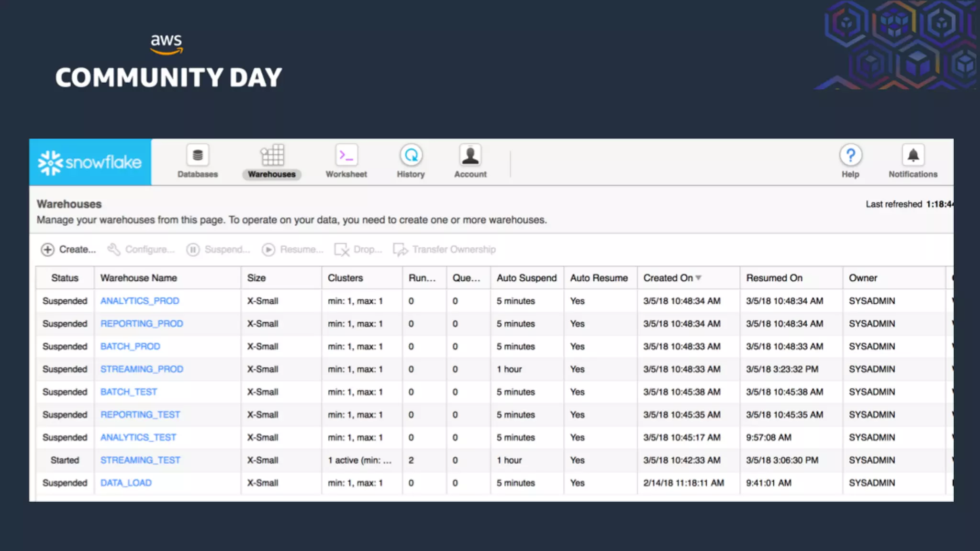This screenshot has height=551, width=980.
Task: Click the DATA_LOAD warehouse link
Action: [x=126, y=483]
